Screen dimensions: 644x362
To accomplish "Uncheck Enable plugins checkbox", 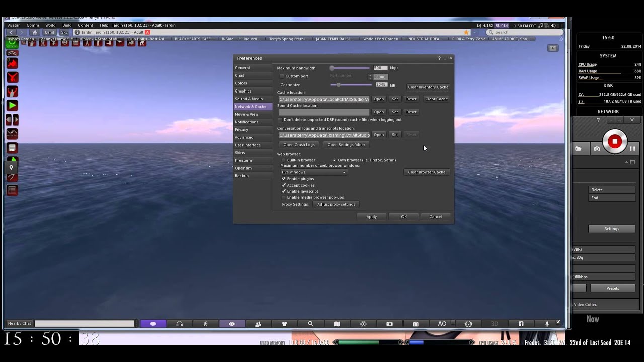I will click(284, 179).
